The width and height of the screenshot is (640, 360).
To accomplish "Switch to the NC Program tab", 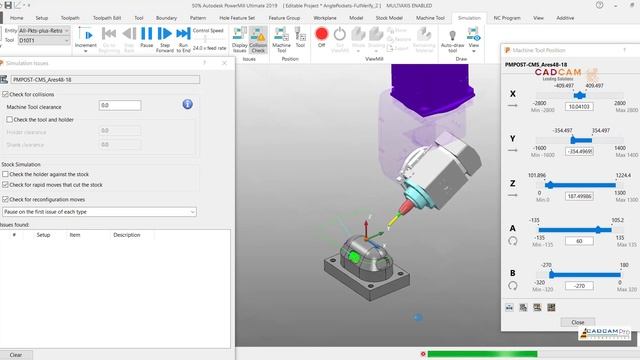I will coord(507,18).
